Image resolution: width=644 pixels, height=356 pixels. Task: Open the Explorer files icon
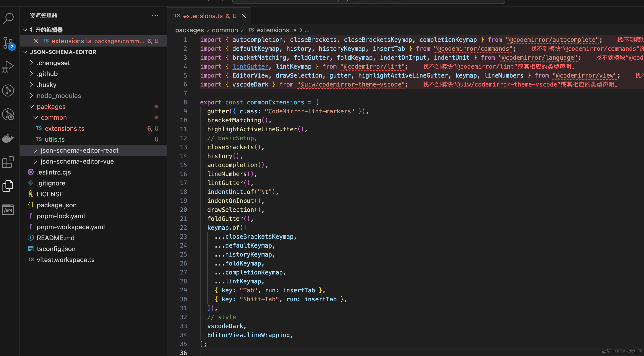(8, 186)
